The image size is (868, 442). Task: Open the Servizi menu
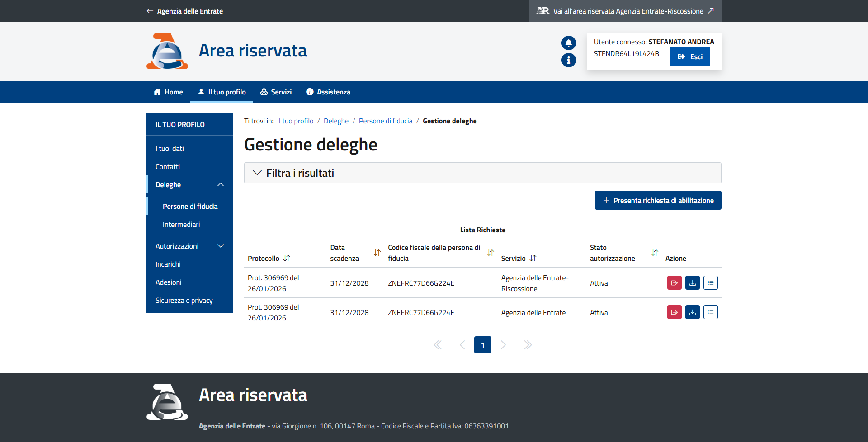pyautogui.click(x=276, y=92)
